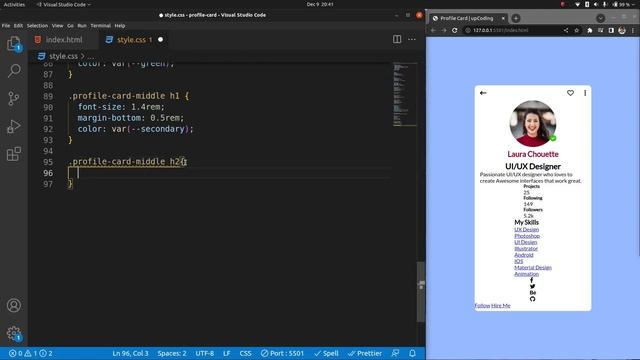Click the browser address bar URL

pyautogui.click(x=500, y=30)
